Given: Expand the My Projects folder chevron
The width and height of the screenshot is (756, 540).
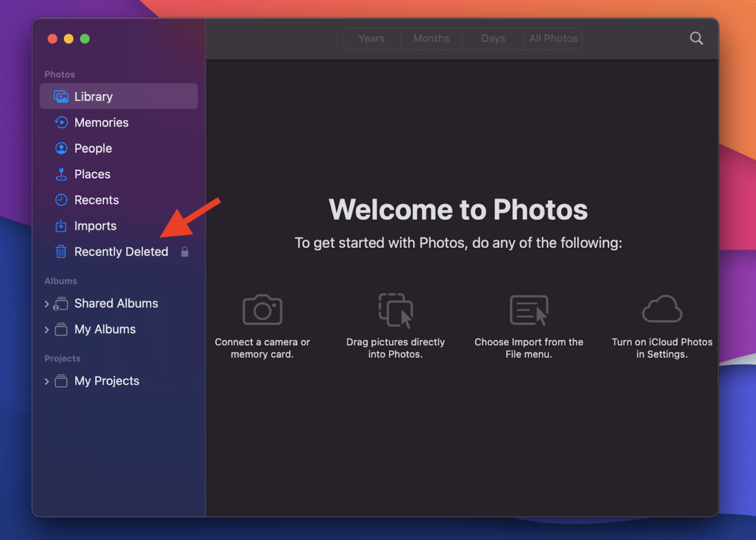Looking at the screenshot, I should tap(47, 381).
